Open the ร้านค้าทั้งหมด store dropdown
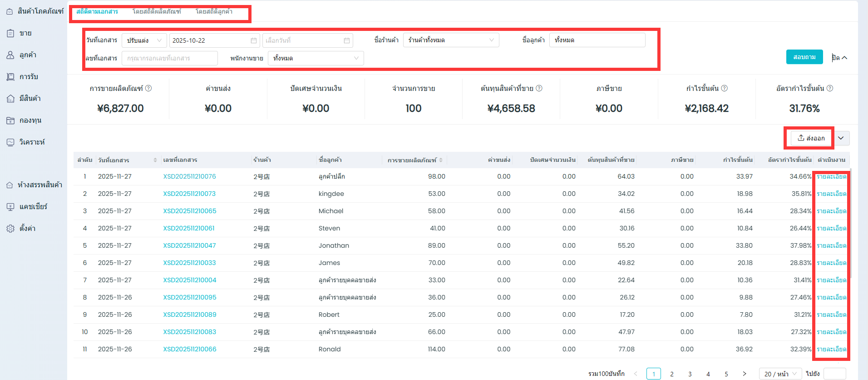Viewport: 868px width, 380px height. [451, 40]
